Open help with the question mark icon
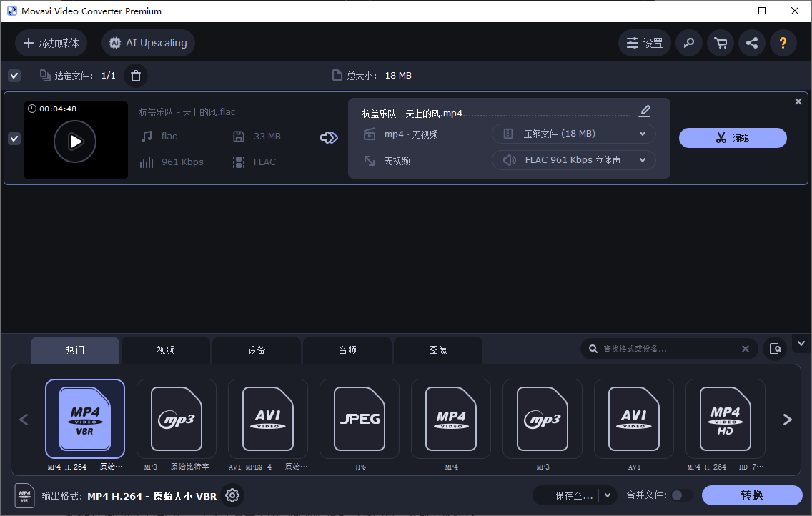The height and width of the screenshot is (516, 812). pyautogui.click(x=783, y=43)
